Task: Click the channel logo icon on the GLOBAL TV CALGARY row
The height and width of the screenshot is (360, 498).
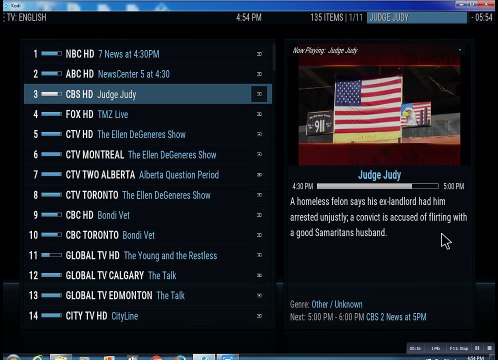Action: click(x=259, y=275)
